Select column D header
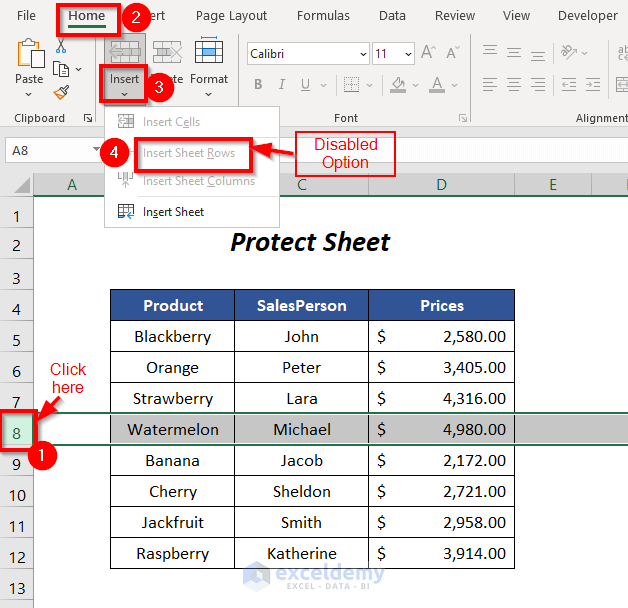 [441, 185]
